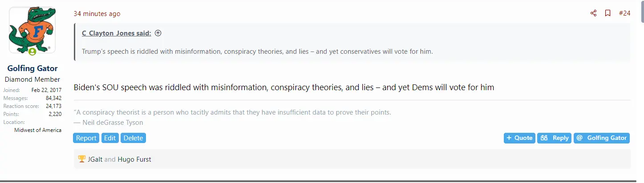Viewport: 644px width, 183px height.
Task: Click the up-arrow icon beside the quote author
Action: tap(158, 33)
